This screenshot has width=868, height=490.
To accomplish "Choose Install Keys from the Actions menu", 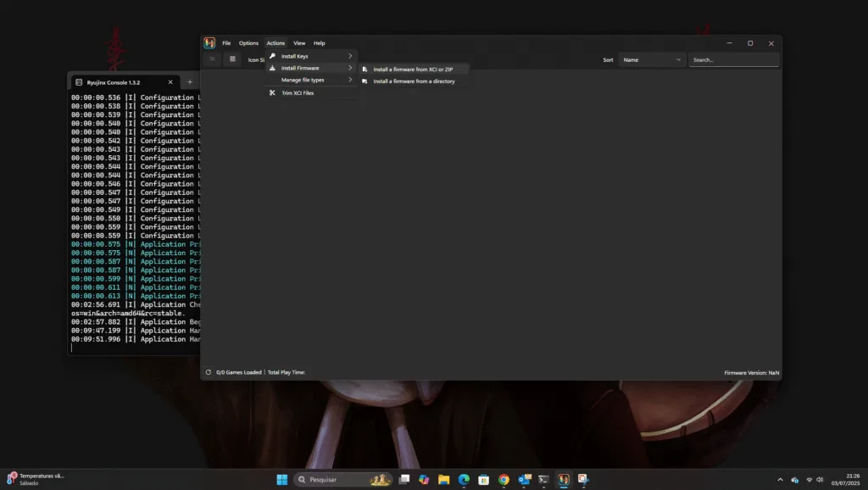I will [311, 56].
